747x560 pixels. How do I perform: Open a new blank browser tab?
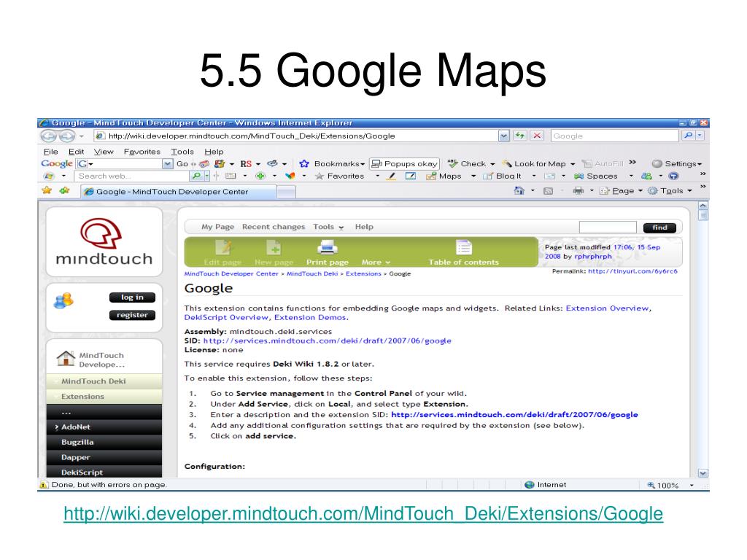286,192
